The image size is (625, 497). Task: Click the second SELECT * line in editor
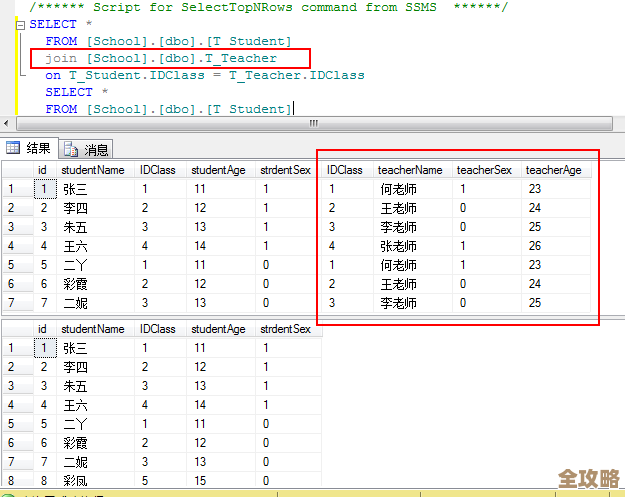[x=77, y=92]
